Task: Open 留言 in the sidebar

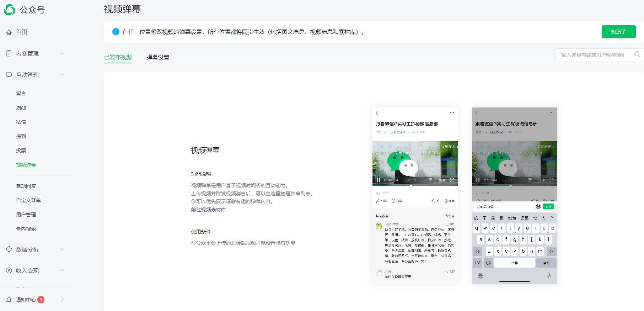Action: pyautogui.click(x=21, y=94)
